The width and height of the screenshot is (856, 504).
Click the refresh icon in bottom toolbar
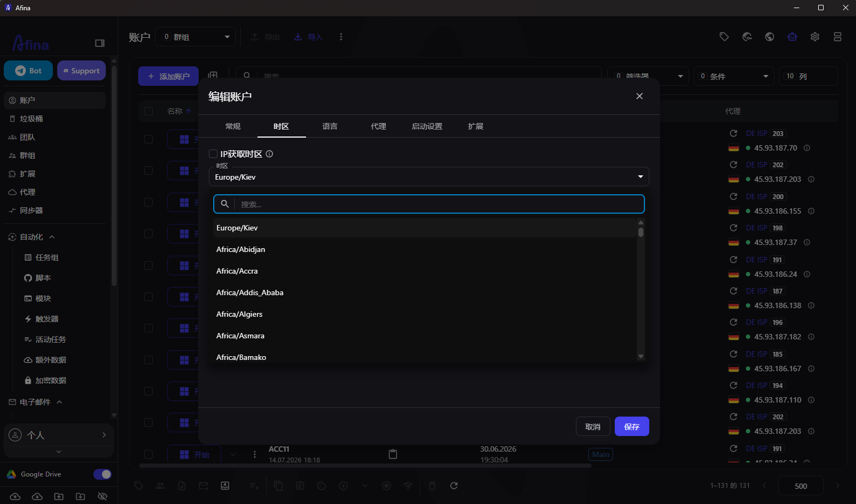click(454, 486)
